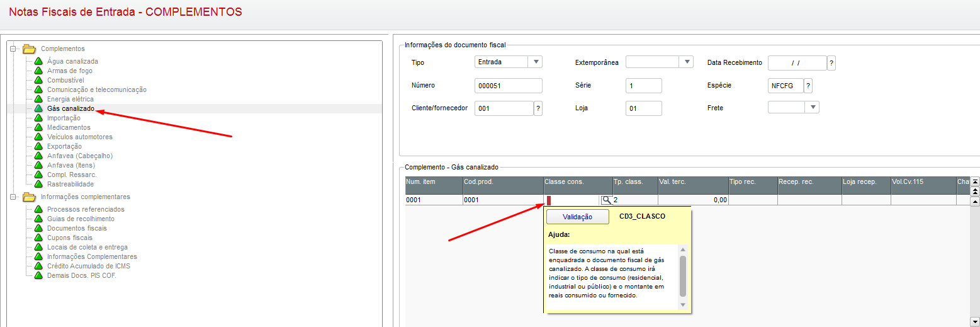Select Água canalizada in the tree
This screenshot has height=327, width=980.
(x=72, y=61)
